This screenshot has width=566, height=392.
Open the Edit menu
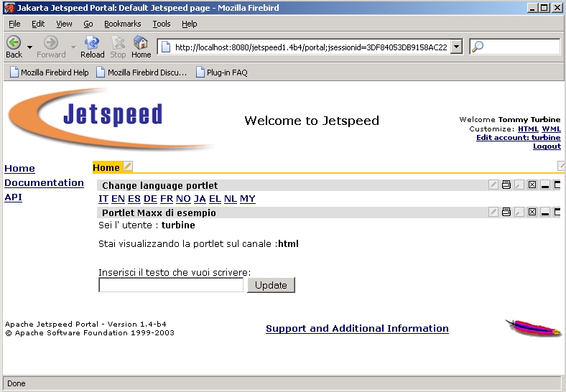coord(38,24)
